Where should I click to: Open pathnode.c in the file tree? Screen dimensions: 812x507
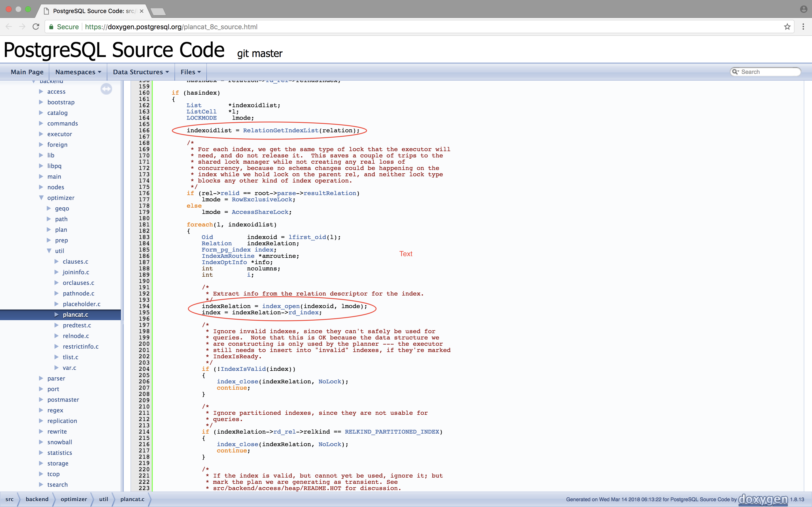[x=78, y=293]
